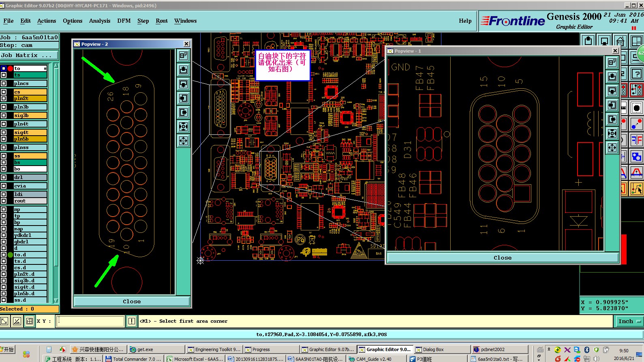This screenshot has height=362, width=644.
Task: Click the layer list scroll-up arrow
Action: coord(56,66)
